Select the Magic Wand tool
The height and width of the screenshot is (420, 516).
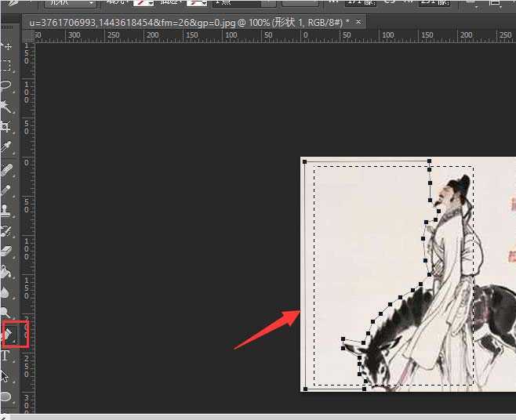tap(7, 107)
